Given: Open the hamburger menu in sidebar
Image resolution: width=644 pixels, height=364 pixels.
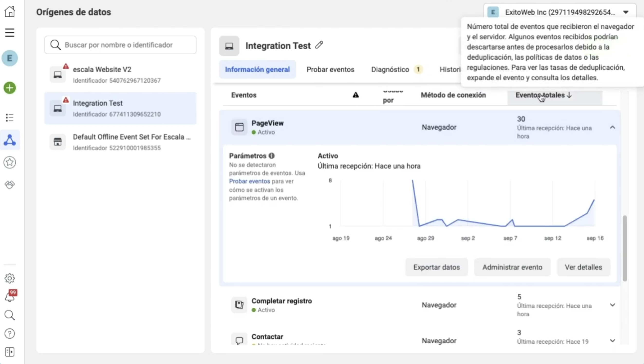Looking at the screenshot, I should [10, 33].
